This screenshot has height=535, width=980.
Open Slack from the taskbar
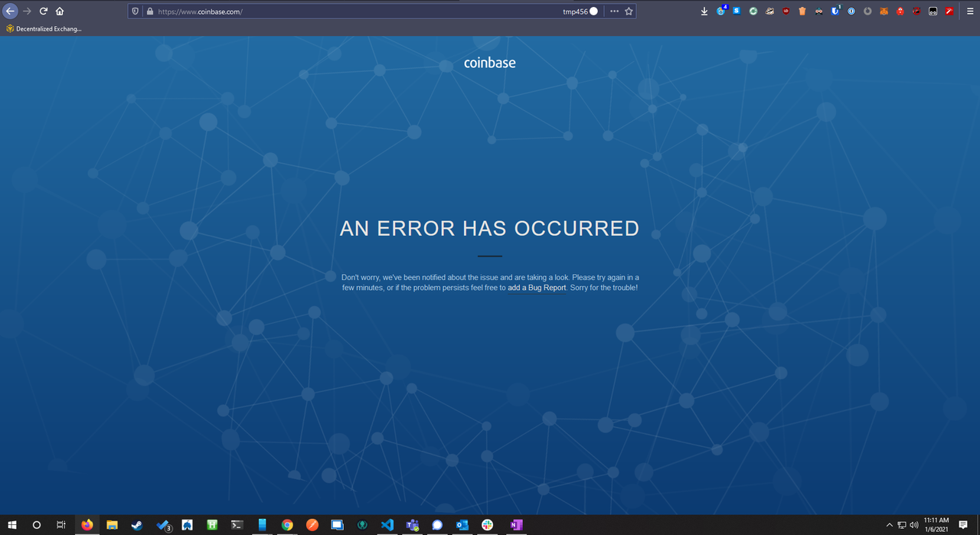click(487, 525)
